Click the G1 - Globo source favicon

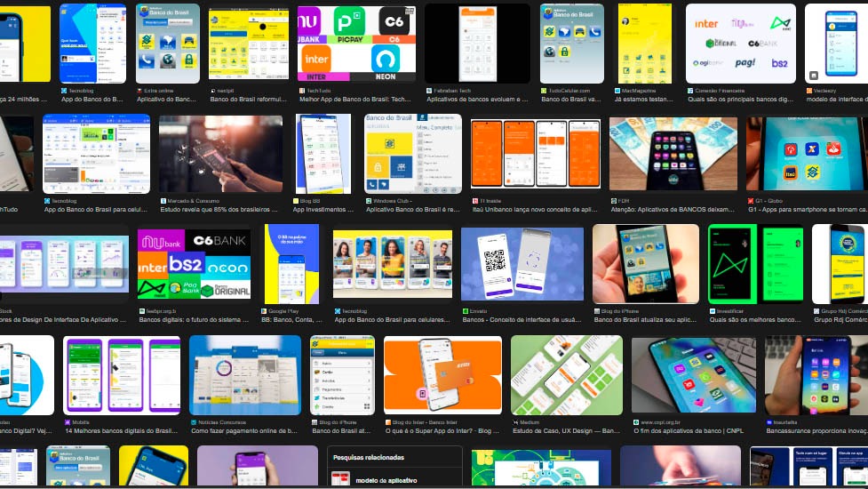click(x=751, y=201)
